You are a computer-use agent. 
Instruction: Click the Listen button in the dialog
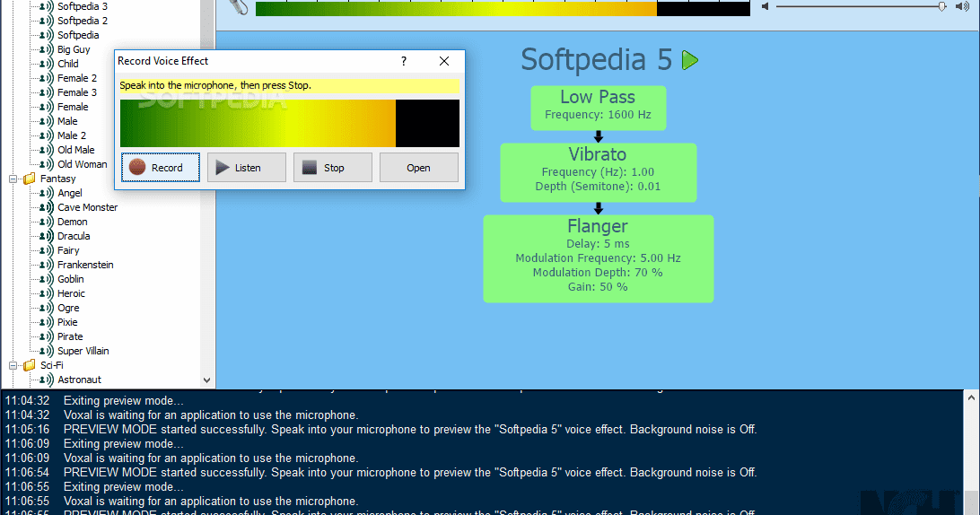point(246,168)
